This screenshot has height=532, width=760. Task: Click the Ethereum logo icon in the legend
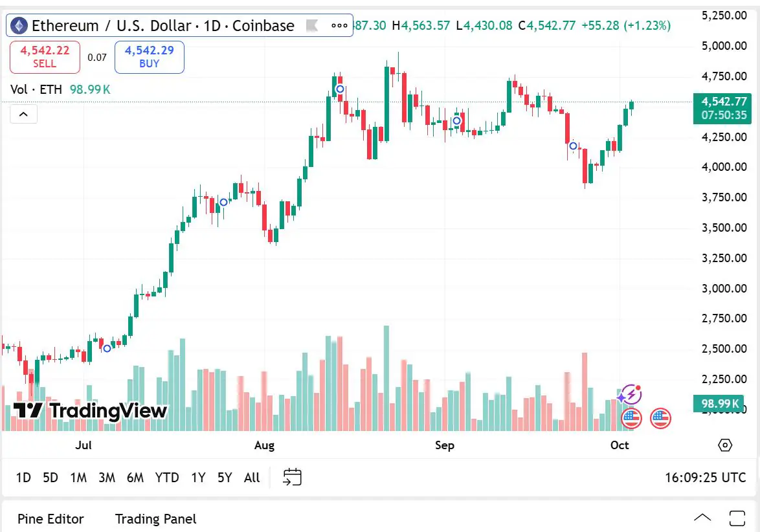tap(18, 26)
